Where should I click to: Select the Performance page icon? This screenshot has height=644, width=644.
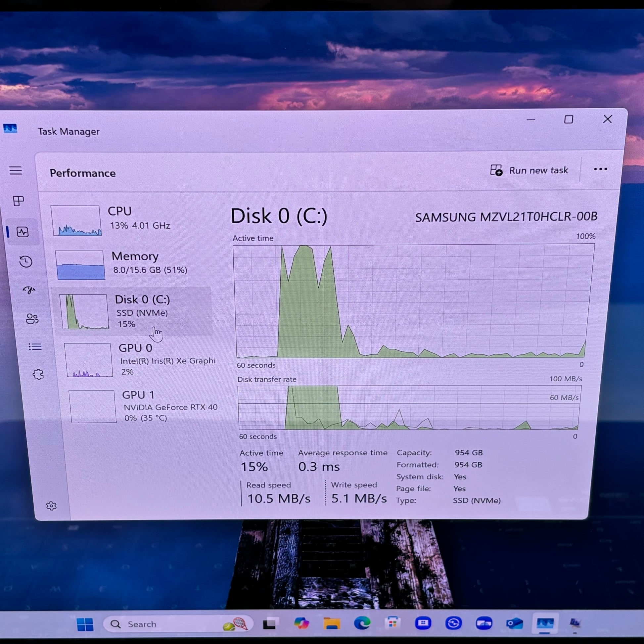tap(23, 232)
